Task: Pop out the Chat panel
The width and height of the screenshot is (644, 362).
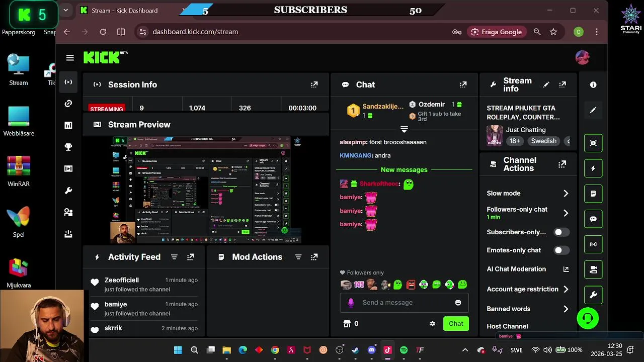Action: click(463, 84)
